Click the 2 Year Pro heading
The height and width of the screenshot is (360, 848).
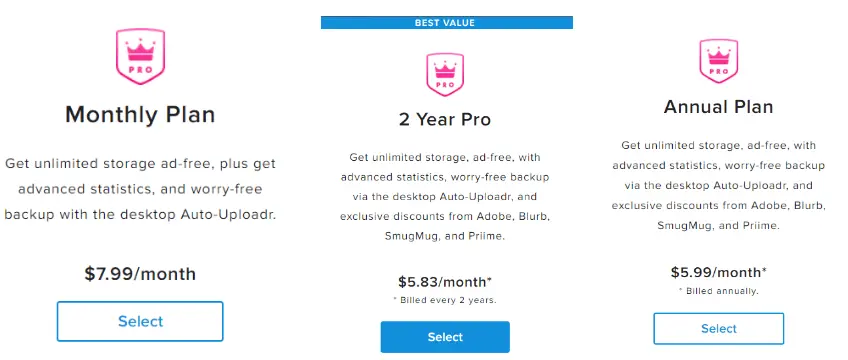445,119
